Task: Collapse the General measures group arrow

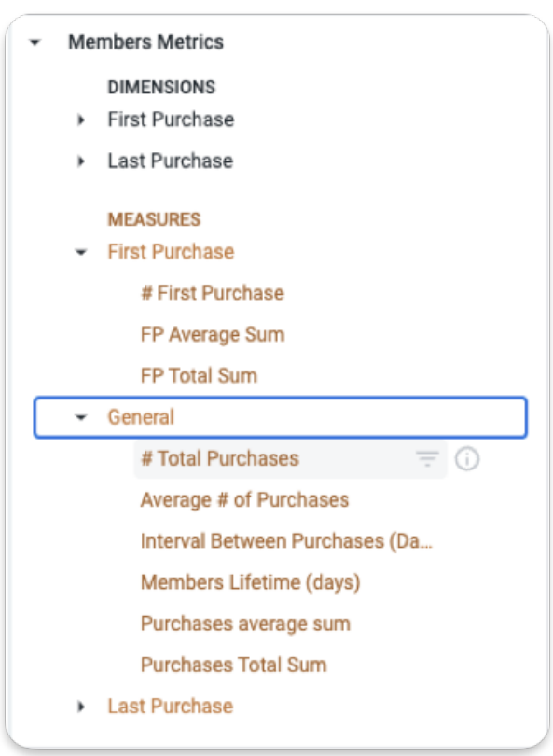Action: [81, 417]
